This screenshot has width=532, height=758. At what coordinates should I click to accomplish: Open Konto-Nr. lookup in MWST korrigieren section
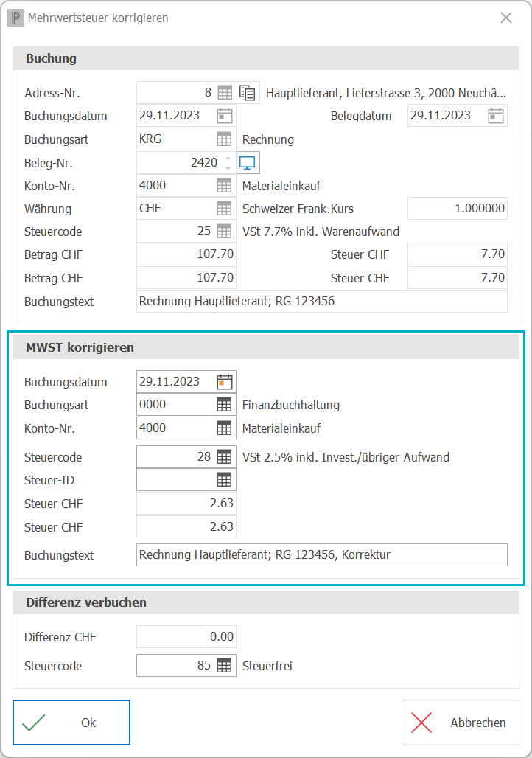(x=224, y=428)
